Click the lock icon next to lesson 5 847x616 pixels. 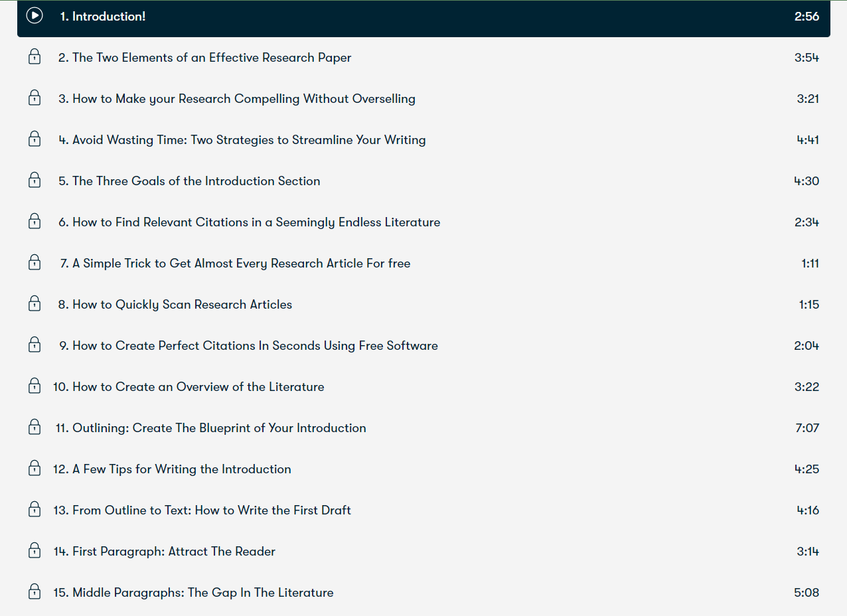[34, 181]
